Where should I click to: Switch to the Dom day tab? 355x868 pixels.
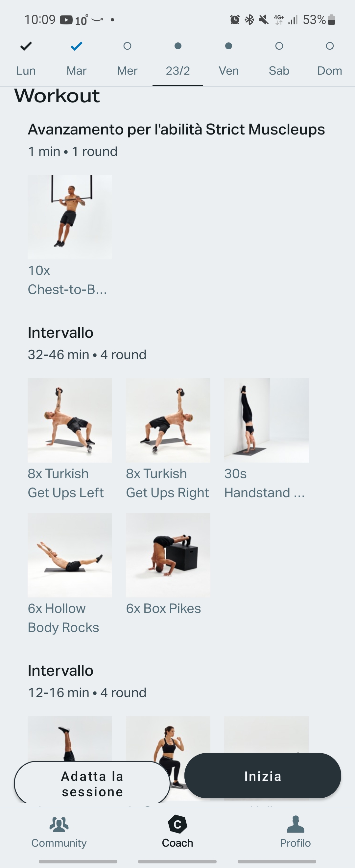coord(329,70)
